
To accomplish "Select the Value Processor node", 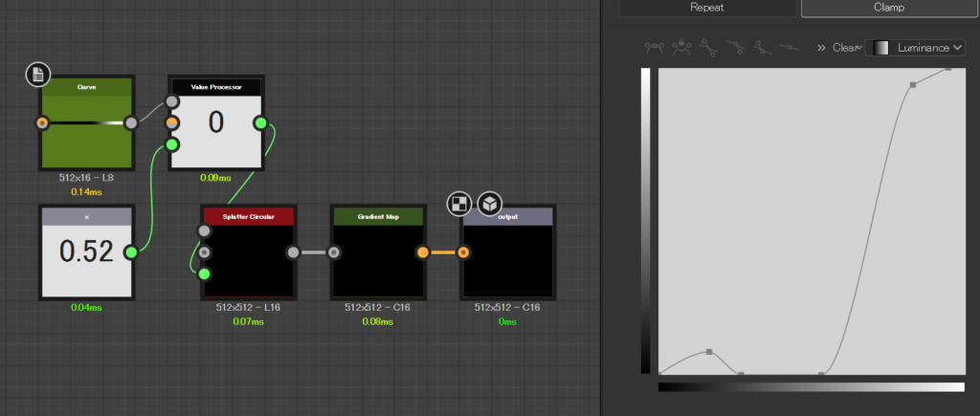I will coord(216,123).
